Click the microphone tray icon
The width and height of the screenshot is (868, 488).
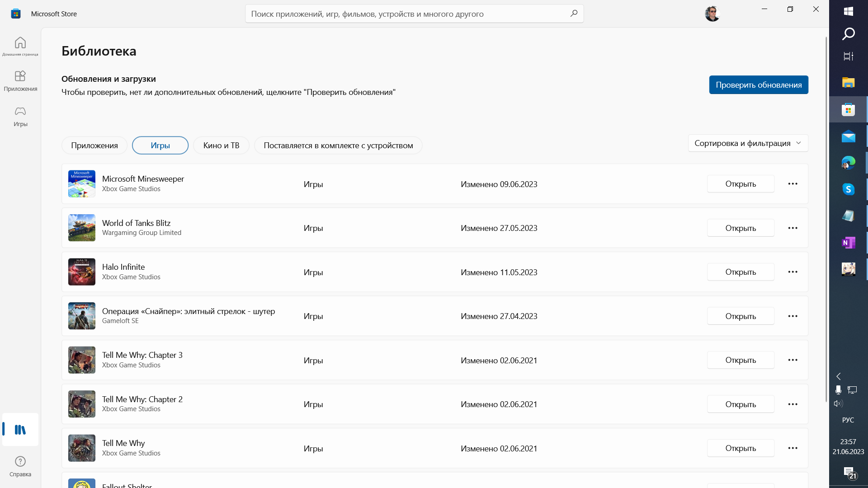click(x=838, y=390)
